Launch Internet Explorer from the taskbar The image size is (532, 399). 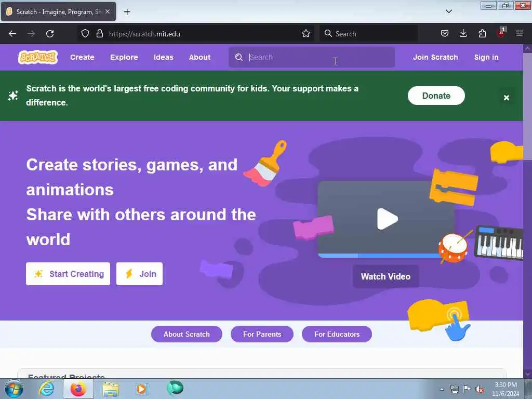pyautogui.click(x=46, y=389)
